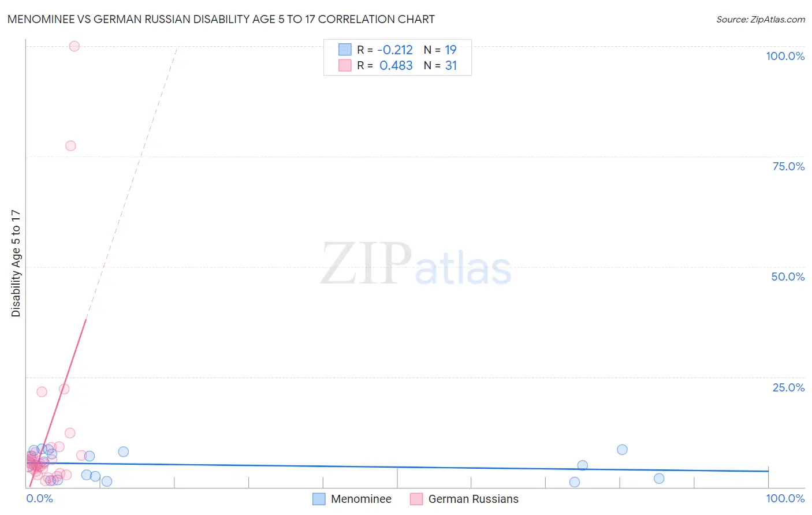Viewport: 812px width, 515px height.
Task: Click the Disability Age 5 to 17 axis title
Action: click(x=16, y=263)
